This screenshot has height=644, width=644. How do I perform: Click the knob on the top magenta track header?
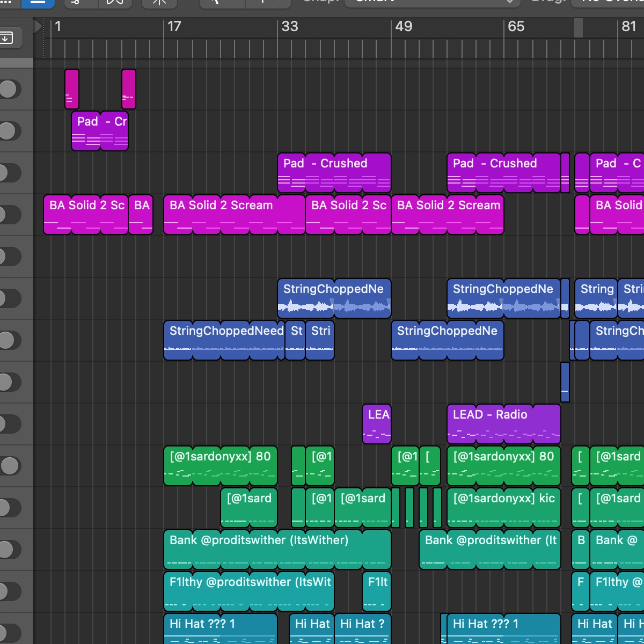[x=9, y=89]
